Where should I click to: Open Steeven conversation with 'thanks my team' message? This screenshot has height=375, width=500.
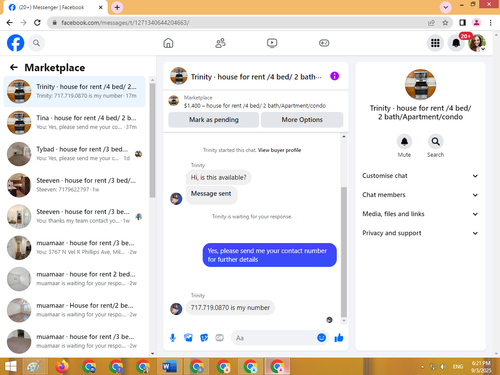pyautogui.click(x=74, y=216)
